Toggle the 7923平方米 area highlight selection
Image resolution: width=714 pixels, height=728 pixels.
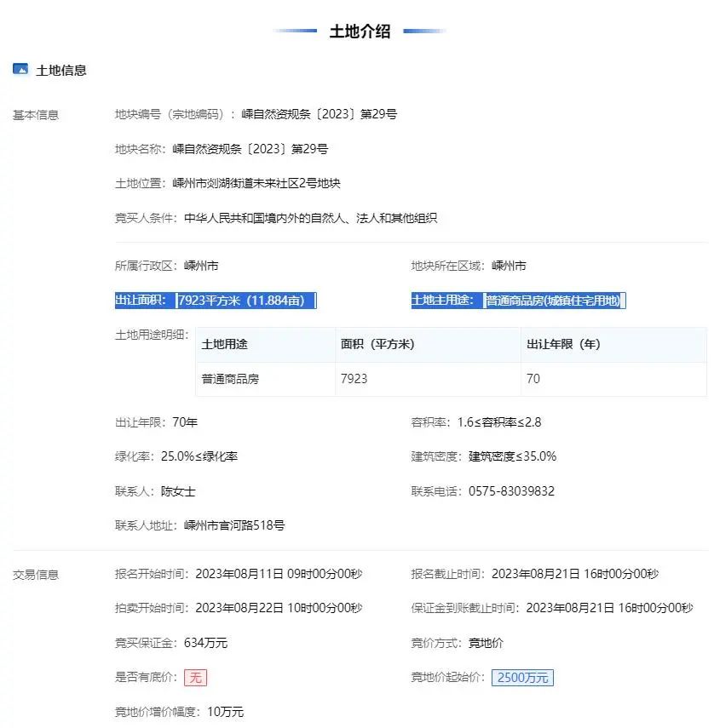[x=245, y=300]
